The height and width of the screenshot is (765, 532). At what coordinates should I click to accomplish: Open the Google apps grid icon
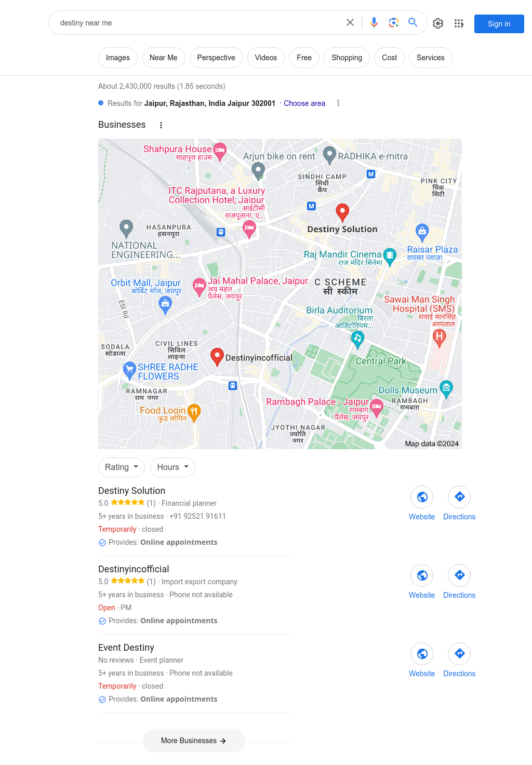tap(459, 23)
